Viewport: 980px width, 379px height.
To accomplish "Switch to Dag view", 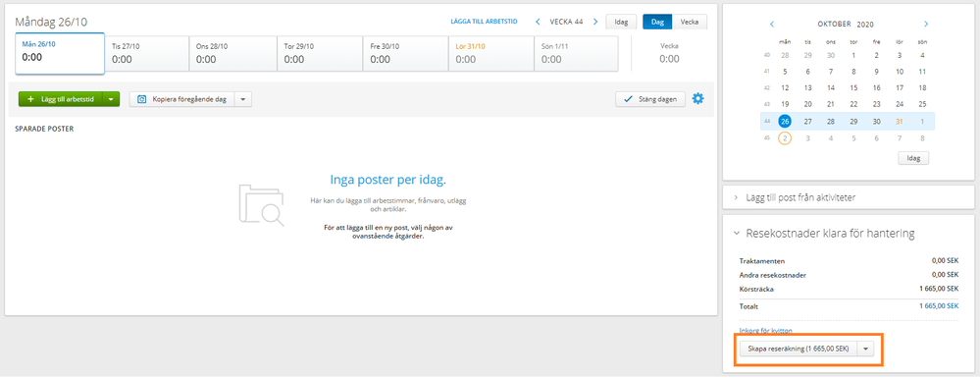I will tap(657, 22).
